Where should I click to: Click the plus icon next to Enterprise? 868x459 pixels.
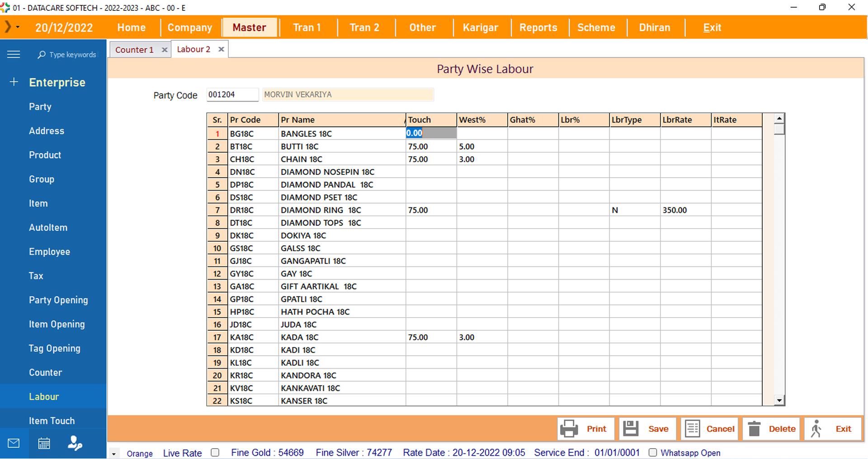tap(14, 82)
